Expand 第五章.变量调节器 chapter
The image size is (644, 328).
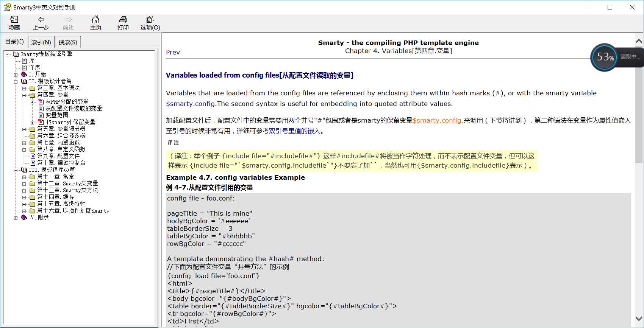click(x=24, y=129)
